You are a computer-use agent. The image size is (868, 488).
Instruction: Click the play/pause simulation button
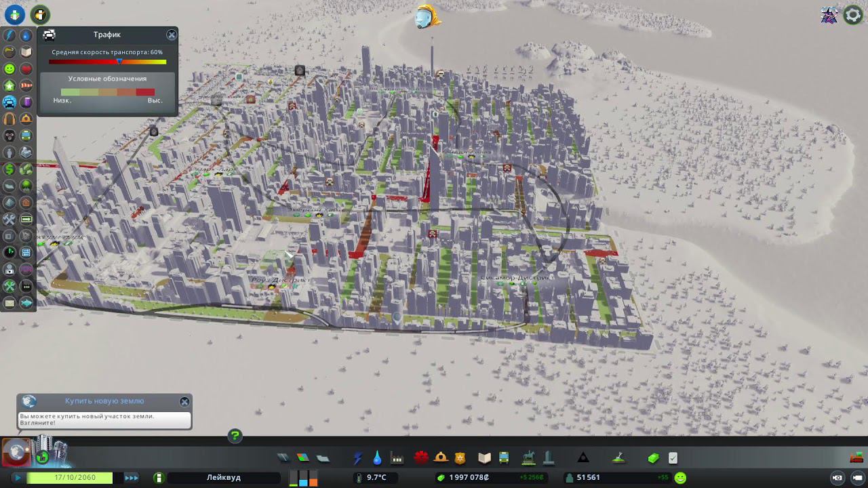point(18,478)
